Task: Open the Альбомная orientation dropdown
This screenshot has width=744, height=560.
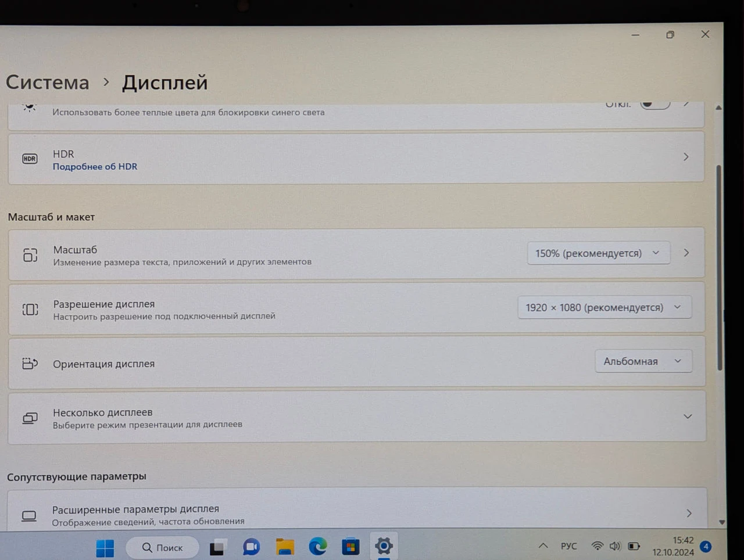Action: tap(643, 361)
